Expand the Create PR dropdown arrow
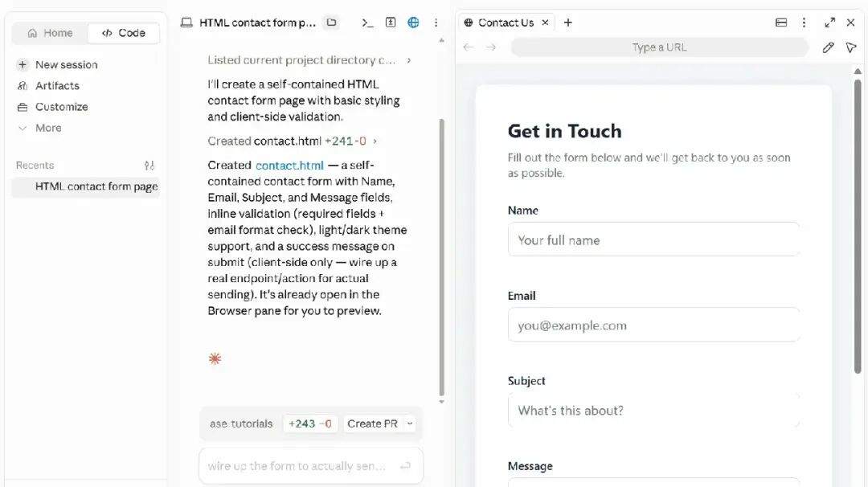Screen dimensions: 868x487 (410, 424)
